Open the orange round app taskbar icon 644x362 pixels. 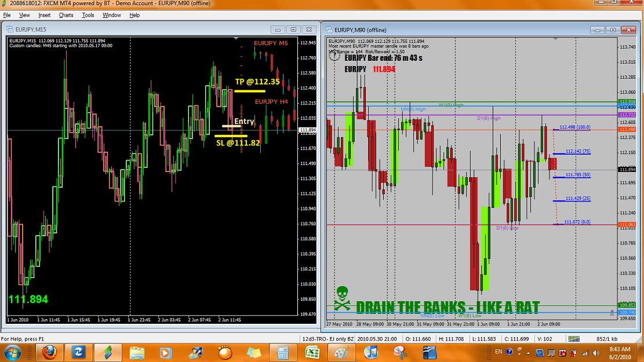tap(225, 353)
